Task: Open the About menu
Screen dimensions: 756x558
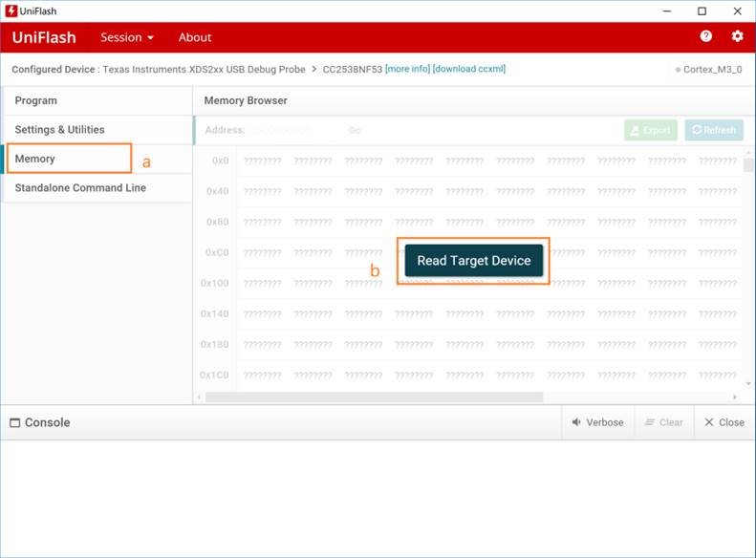Action: tap(195, 37)
